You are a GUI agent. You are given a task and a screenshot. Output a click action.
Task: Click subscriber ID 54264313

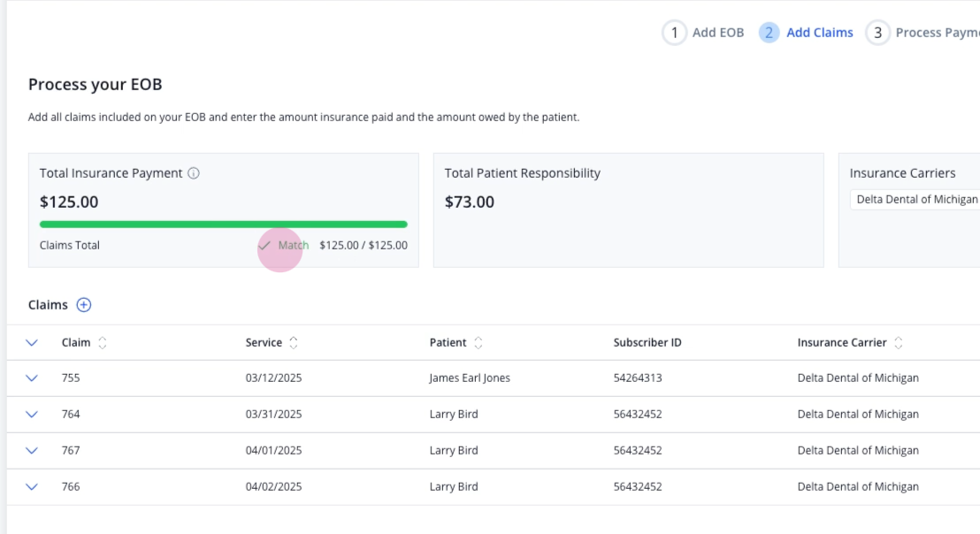coord(638,378)
